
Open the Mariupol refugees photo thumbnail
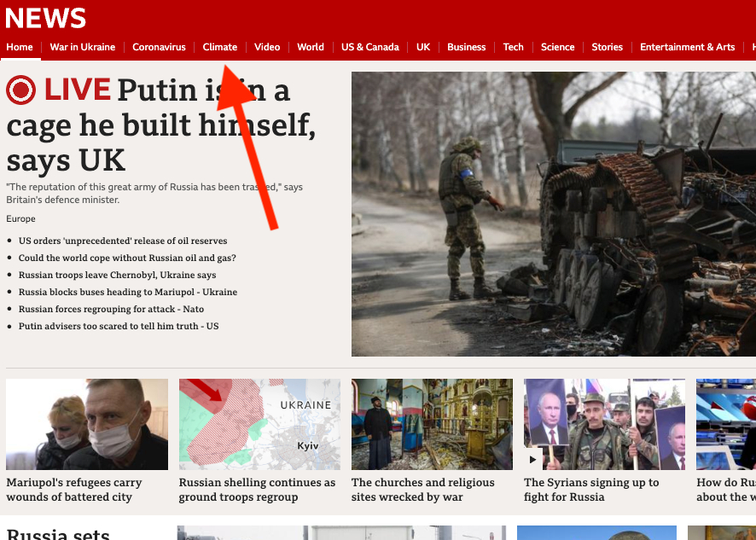[87, 424]
